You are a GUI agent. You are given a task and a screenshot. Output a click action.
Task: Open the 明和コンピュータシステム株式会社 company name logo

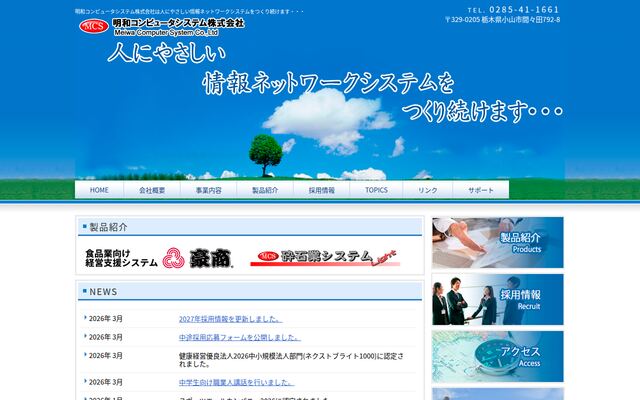pos(178,27)
